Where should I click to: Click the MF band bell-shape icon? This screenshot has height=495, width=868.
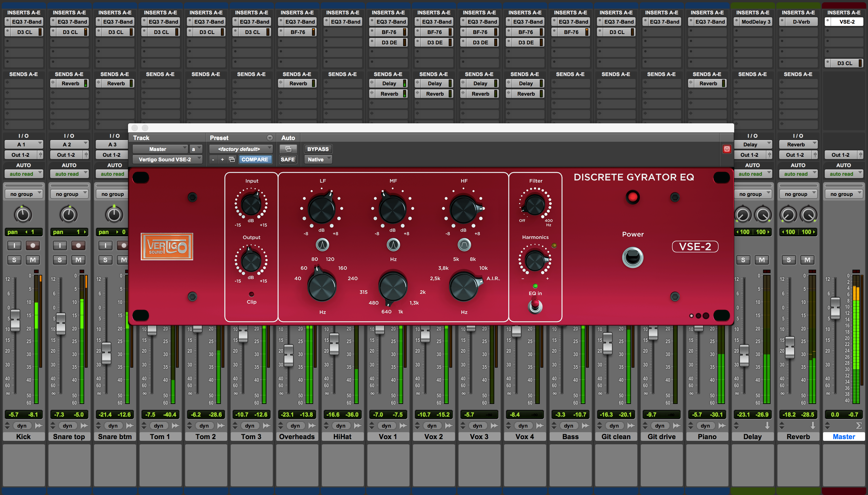[x=393, y=244]
